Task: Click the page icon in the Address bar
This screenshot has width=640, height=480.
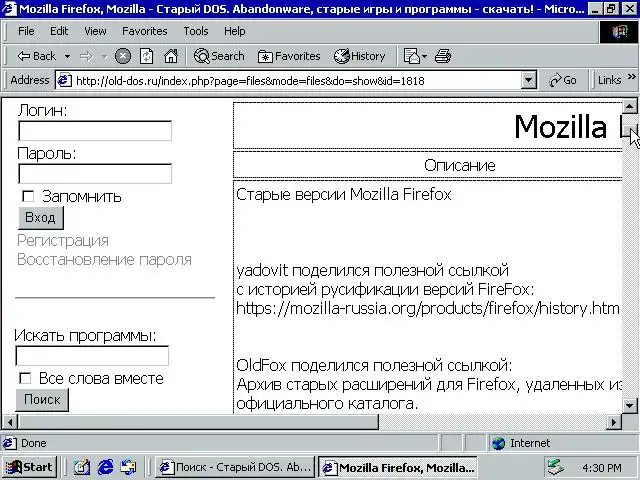Action: [x=64, y=80]
